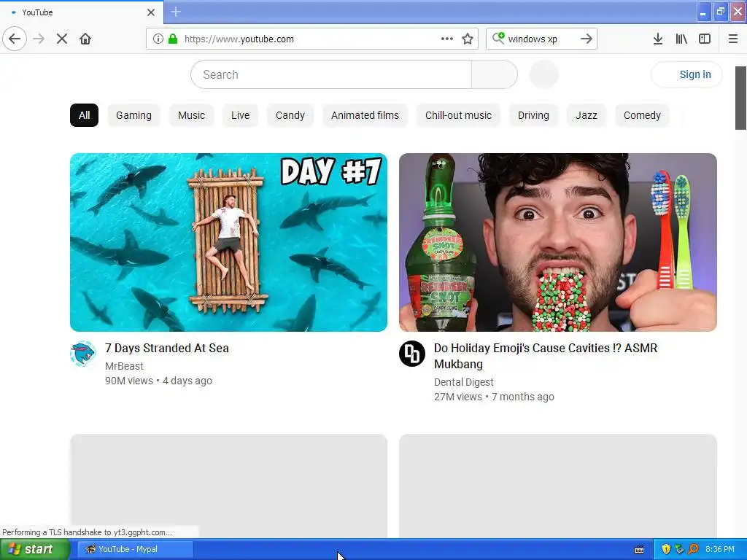
Task: Open the candy mukbang video thumbnail
Action: click(x=558, y=242)
